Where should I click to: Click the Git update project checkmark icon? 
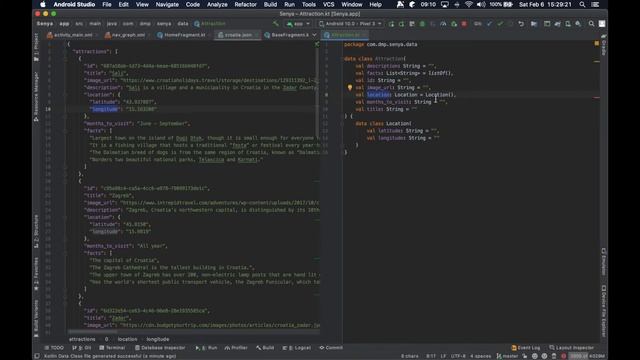489,24
